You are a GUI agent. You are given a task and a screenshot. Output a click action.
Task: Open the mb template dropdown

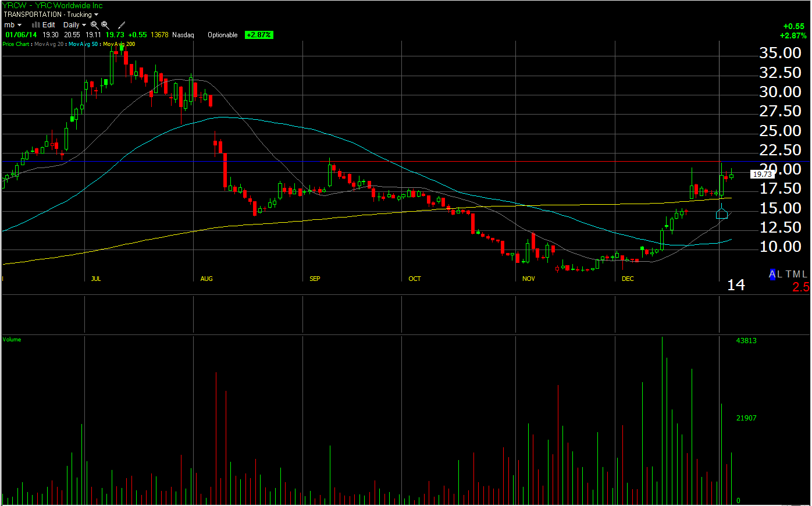pos(13,25)
